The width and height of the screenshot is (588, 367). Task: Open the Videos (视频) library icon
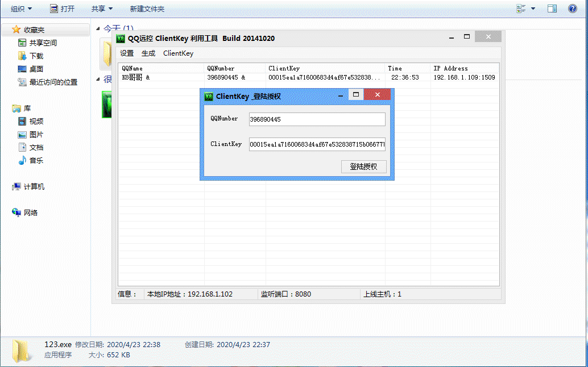tap(22, 121)
